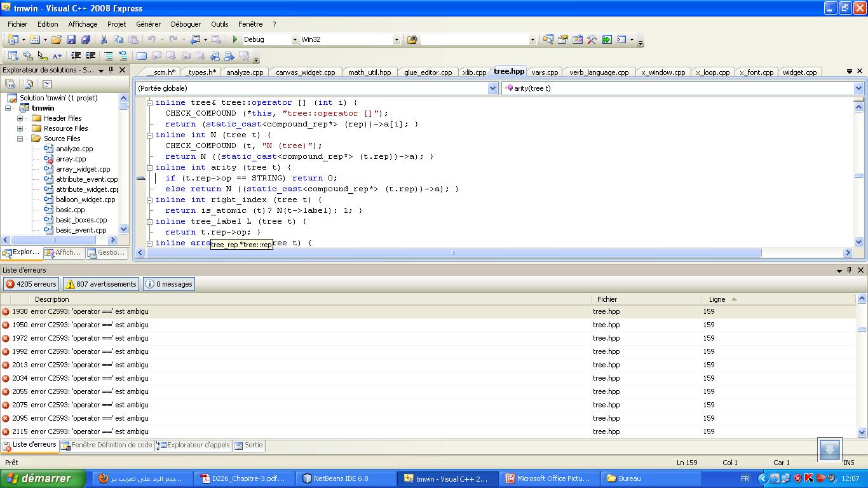The image size is (868, 488).
Task: Click the Save All toolbar icon
Action: click(x=86, y=39)
